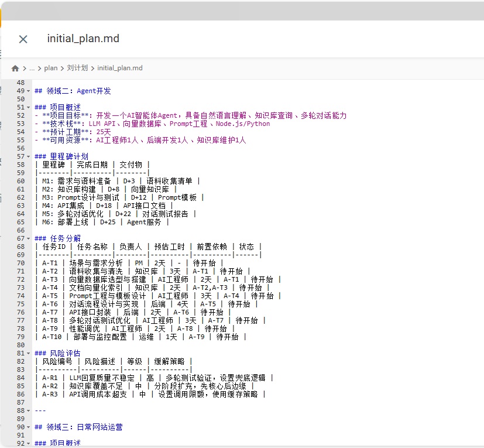
Task: Click the 风险编号 table header line
Action: click(x=114, y=361)
